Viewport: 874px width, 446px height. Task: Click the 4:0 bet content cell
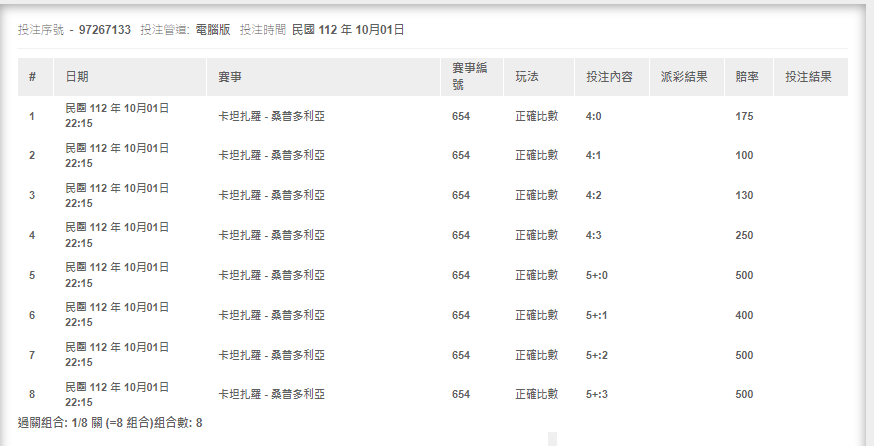(x=593, y=116)
